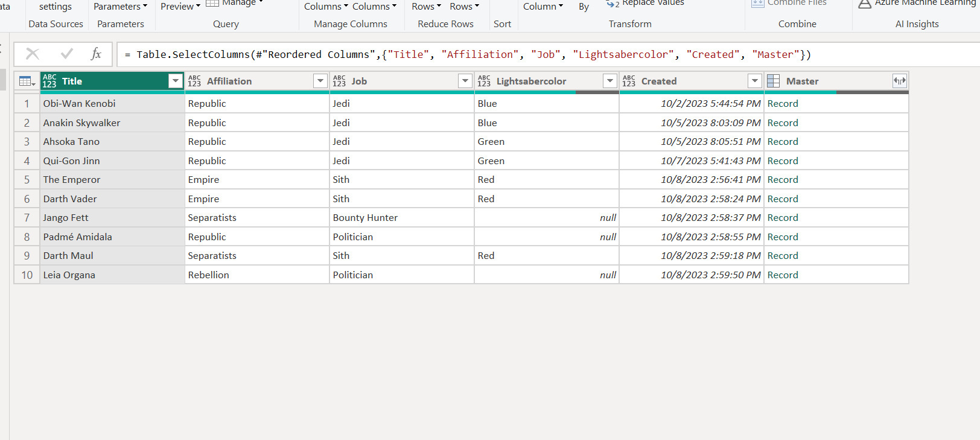Select row number 1
The image size is (980, 440).
pyautogui.click(x=27, y=103)
